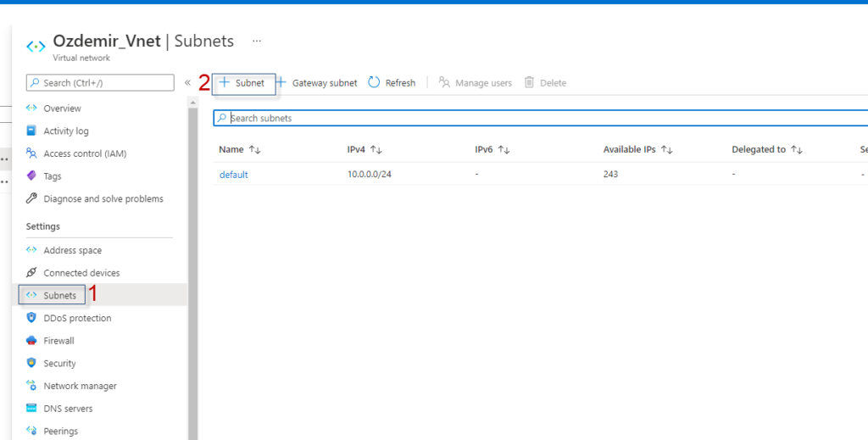Screen dimensions: 868x440
Task: Click the 243 available IPs cell
Action: click(610, 174)
